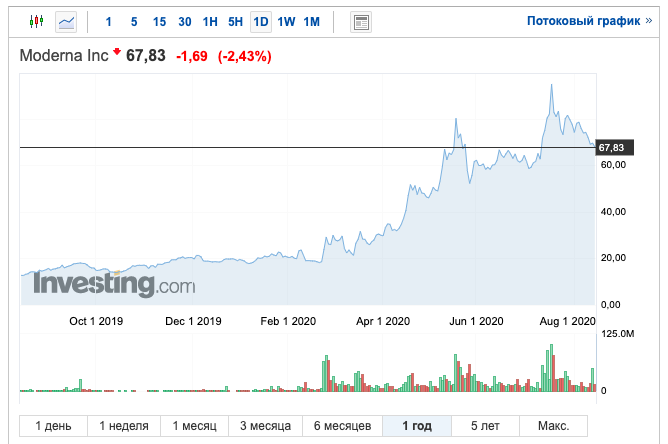
Task: Set interval to 30 minutes
Action: [184, 22]
